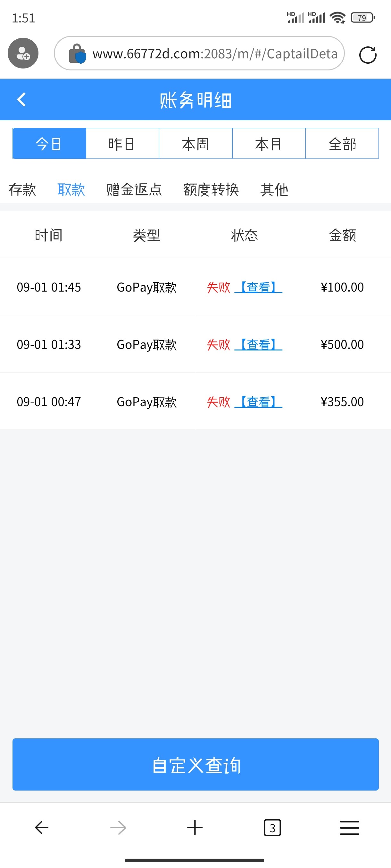
Task: Tap the browser profile avatar icon
Action: (23, 53)
